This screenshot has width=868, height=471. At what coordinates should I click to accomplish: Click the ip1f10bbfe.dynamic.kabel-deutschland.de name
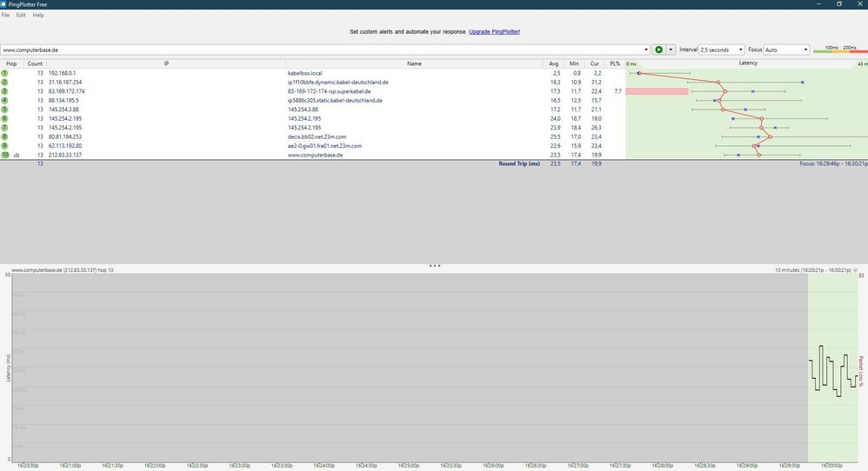pyautogui.click(x=337, y=82)
